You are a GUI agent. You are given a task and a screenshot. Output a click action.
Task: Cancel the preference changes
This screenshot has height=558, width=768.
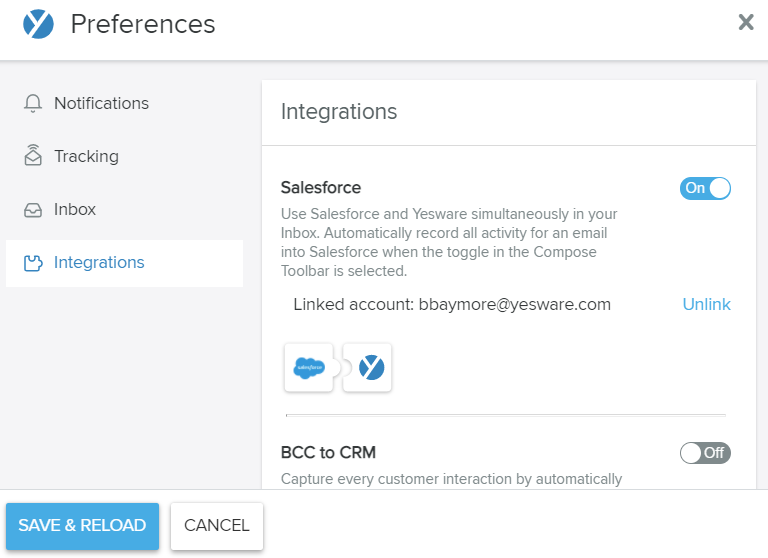(x=216, y=525)
